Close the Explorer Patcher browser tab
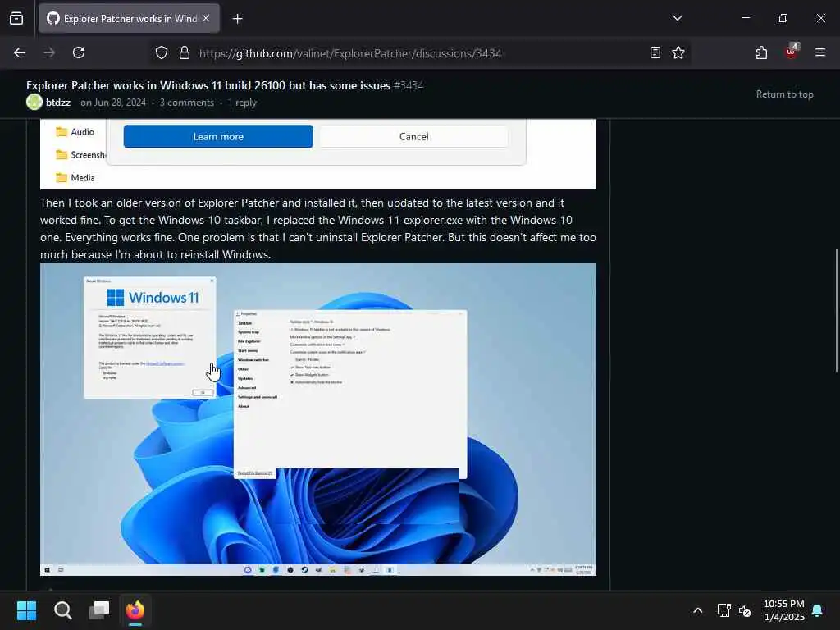Image resolution: width=840 pixels, height=630 pixels. 206,18
